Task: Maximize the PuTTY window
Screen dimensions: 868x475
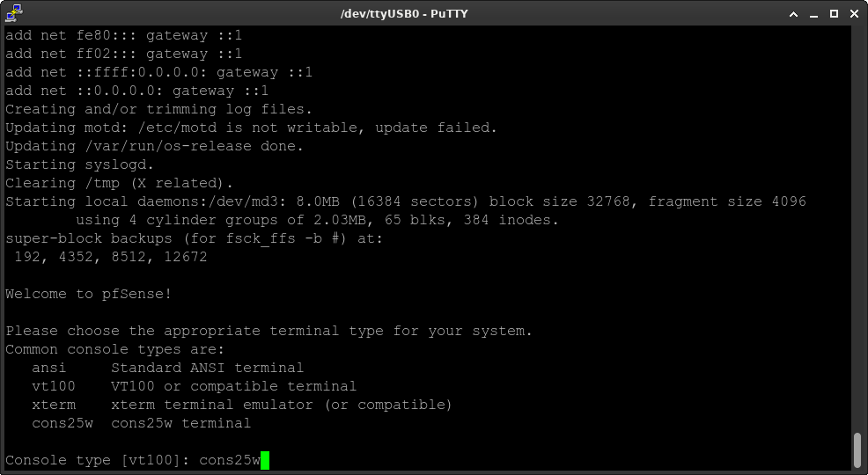Action: [834, 14]
